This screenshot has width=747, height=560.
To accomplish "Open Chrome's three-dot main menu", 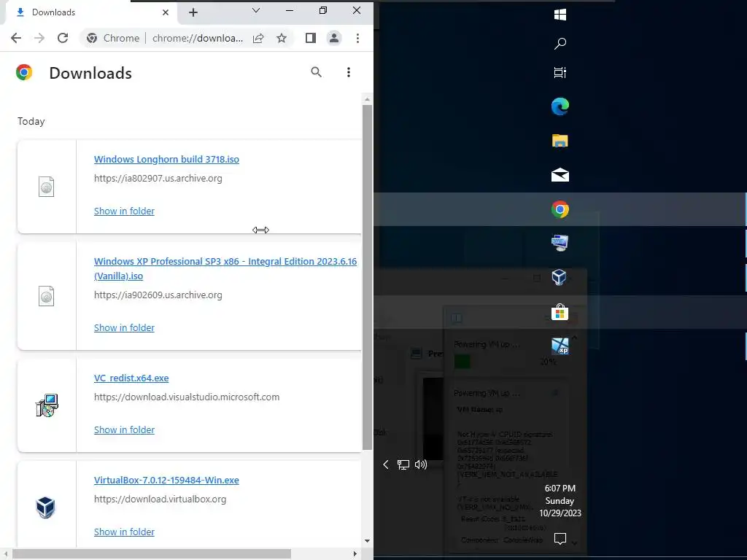I will [357, 38].
